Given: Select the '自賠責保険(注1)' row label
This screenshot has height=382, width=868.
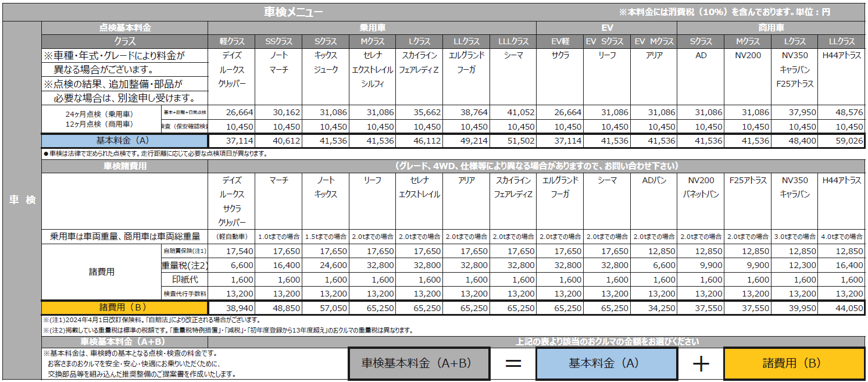Looking at the screenshot, I should (184, 251).
